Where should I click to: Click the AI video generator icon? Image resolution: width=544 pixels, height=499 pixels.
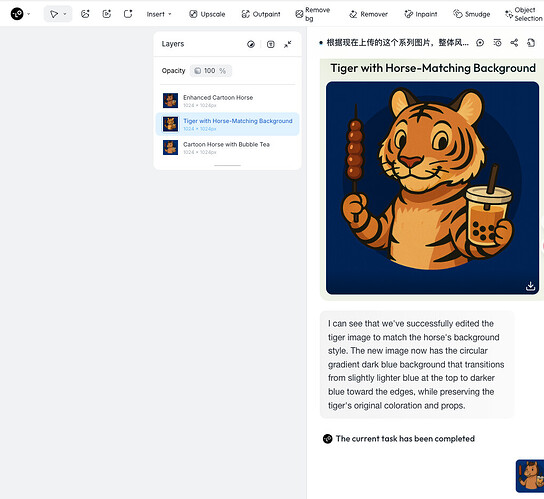107,14
